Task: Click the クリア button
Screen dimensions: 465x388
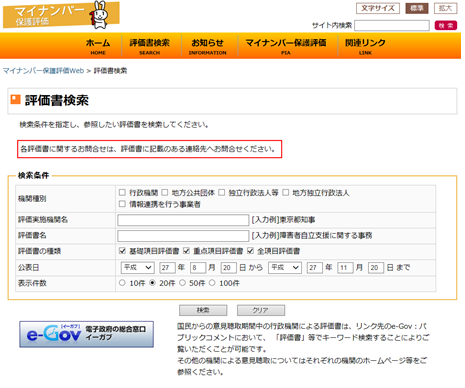Action: [x=261, y=310]
